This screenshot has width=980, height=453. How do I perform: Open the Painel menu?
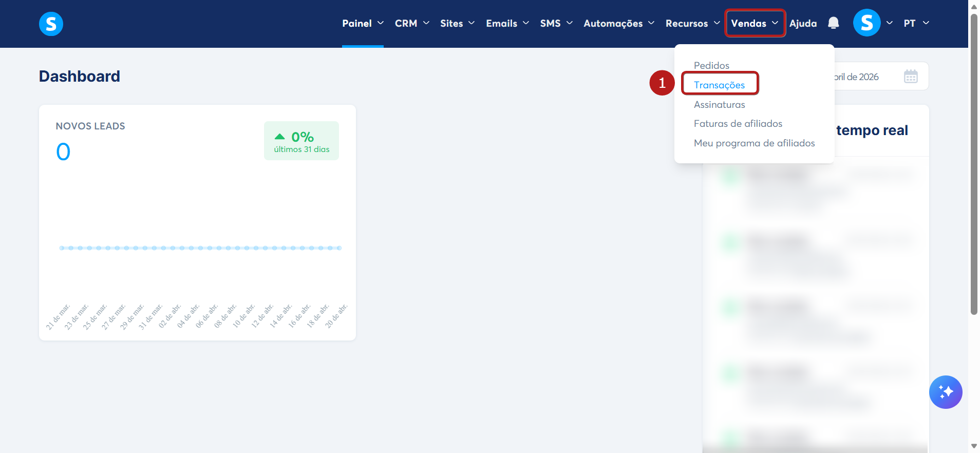tap(363, 23)
